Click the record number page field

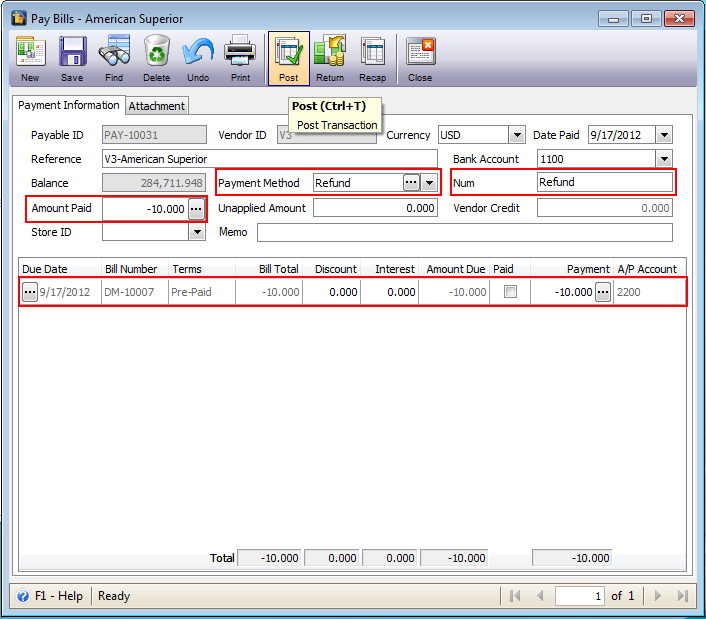click(x=579, y=596)
